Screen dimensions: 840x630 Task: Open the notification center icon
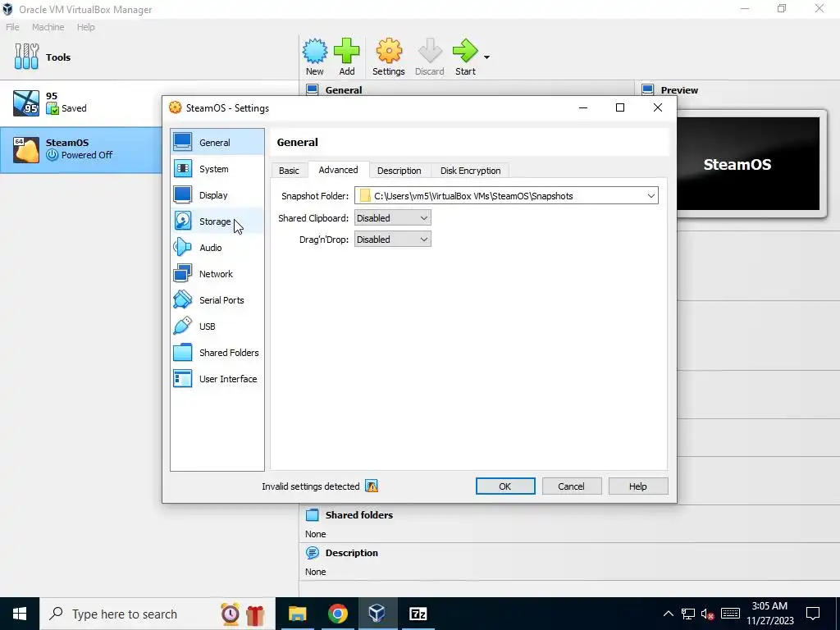coord(813,614)
